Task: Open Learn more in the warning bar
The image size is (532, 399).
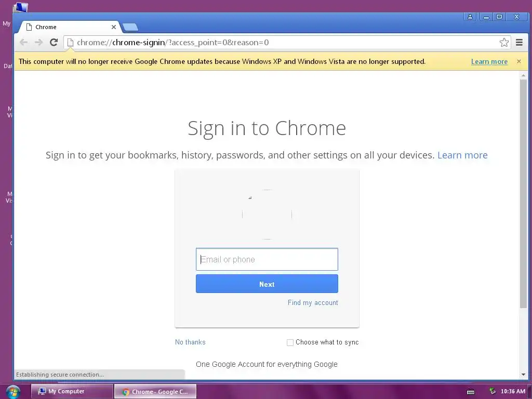Action: click(489, 61)
